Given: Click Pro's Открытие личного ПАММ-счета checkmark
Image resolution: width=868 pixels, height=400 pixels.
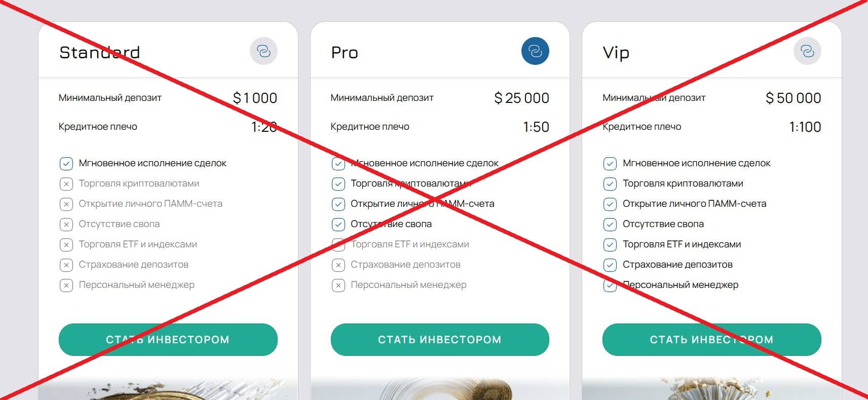Looking at the screenshot, I should 338,204.
